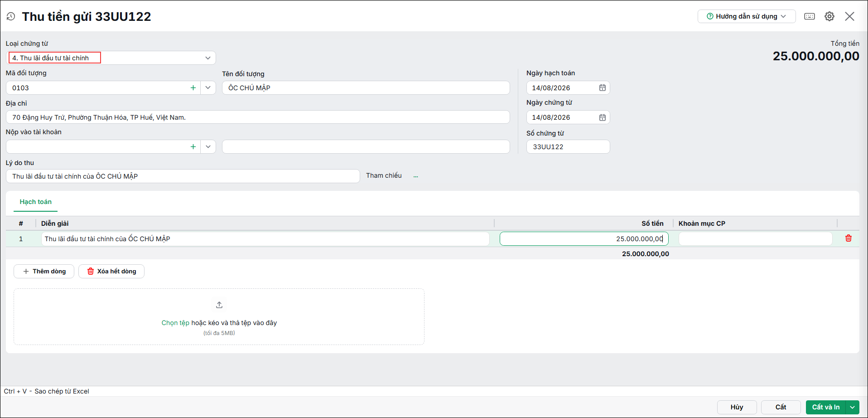Click Khoản mục CP column header
Viewport: 868px width, 418px height.
click(x=702, y=224)
